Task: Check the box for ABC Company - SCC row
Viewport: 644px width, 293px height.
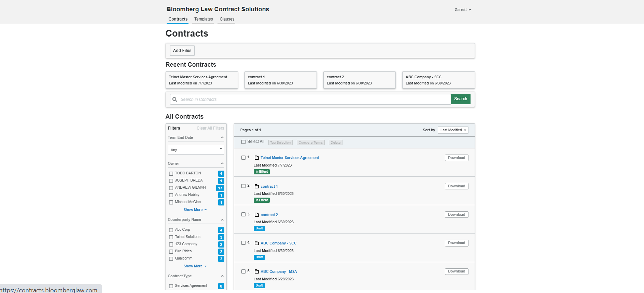Action: click(x=243, y=243)
